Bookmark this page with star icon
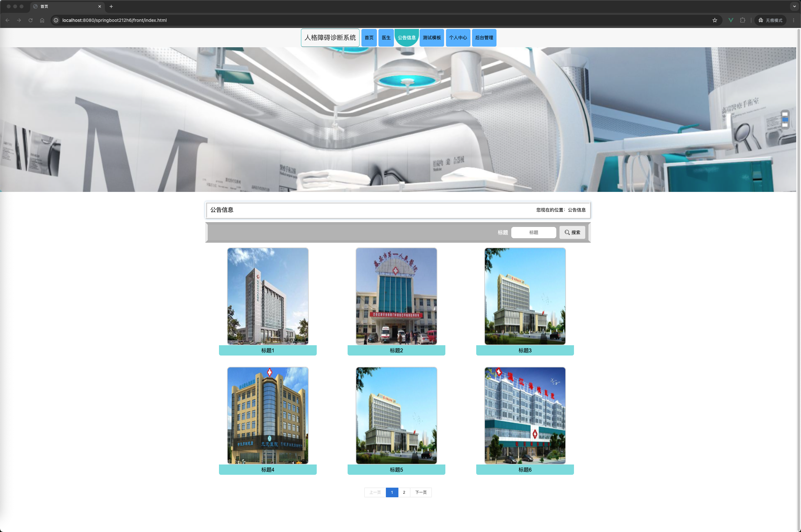801x532 pixels. tap(715, 20)
